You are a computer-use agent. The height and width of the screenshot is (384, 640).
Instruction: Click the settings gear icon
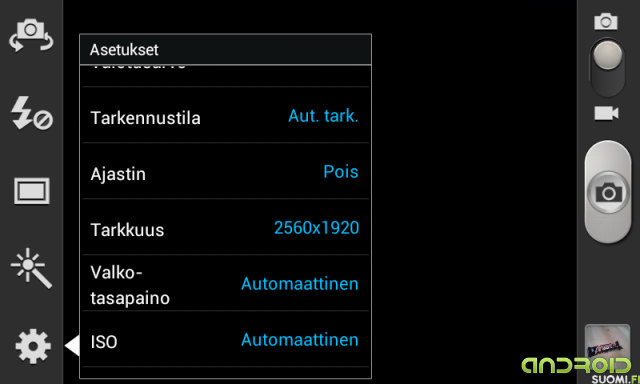33,346
